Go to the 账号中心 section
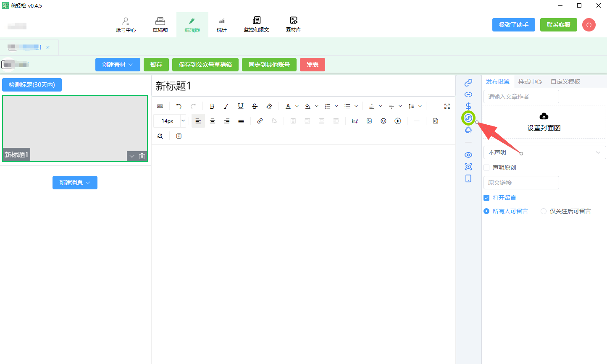Screen dimensions: 607x364 (x=126, y=25)
